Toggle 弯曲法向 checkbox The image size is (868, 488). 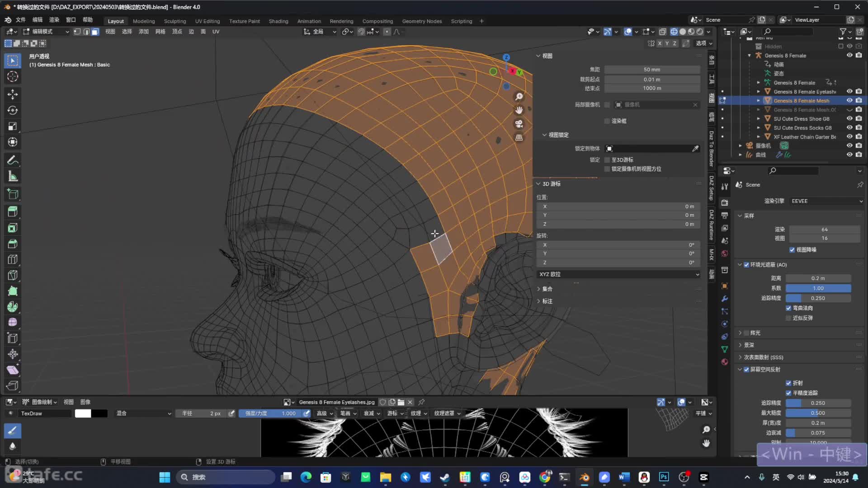tap(788, 308)
